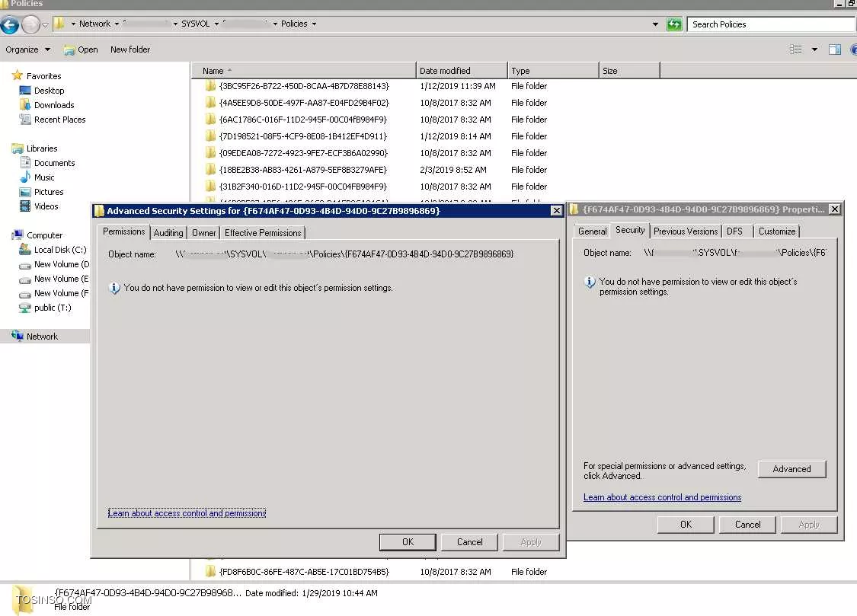Open the Pictures library
This screenshot has height=616, width=857.
pos(49,192)
